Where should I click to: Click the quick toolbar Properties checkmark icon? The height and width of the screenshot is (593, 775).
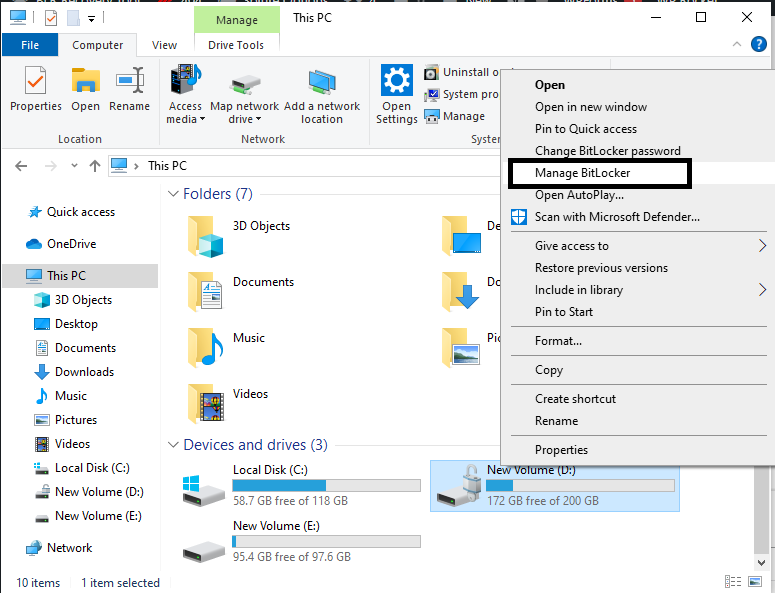pos(51,18)
